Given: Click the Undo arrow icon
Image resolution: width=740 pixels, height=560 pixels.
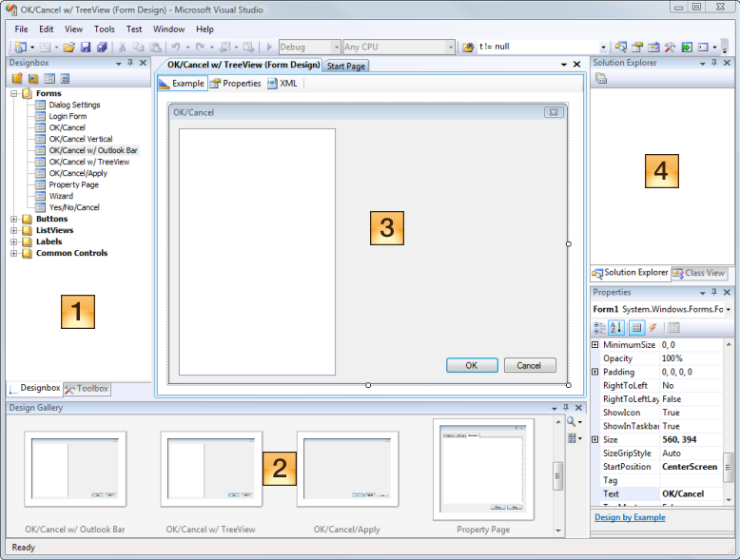Looking at the screenshot, I should [176, 47].
